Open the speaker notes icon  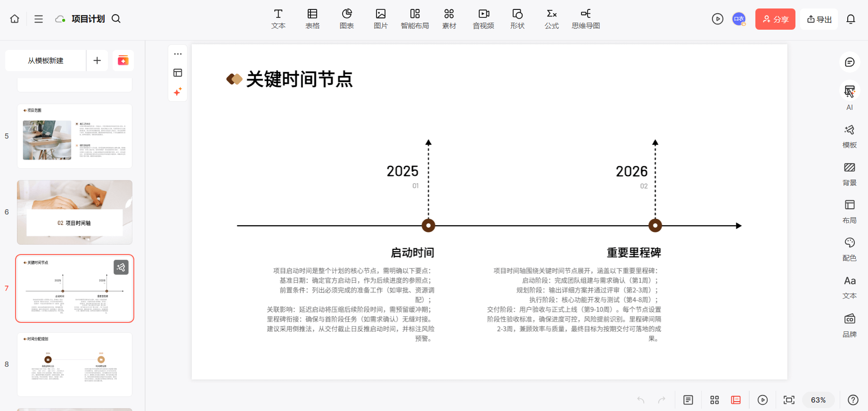688,400
